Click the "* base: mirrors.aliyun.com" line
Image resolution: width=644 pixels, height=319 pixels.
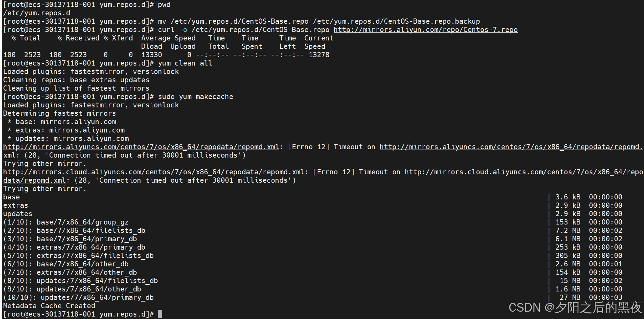62,122
